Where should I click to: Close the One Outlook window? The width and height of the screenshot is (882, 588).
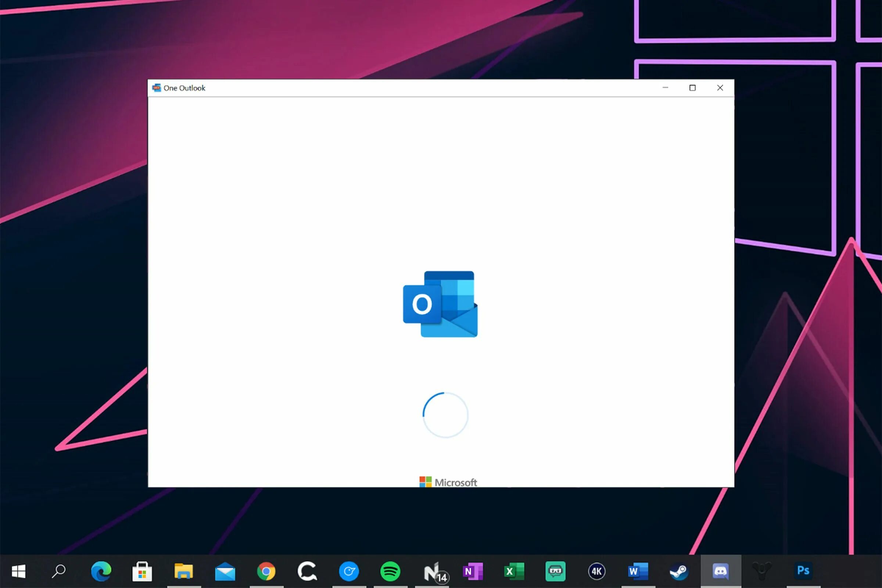[720, 88]
